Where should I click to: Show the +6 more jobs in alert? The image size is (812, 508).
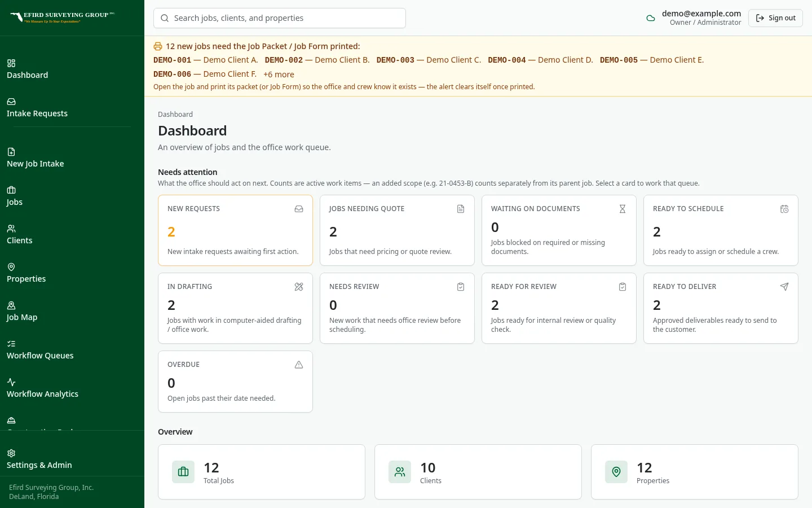(279, 75)
